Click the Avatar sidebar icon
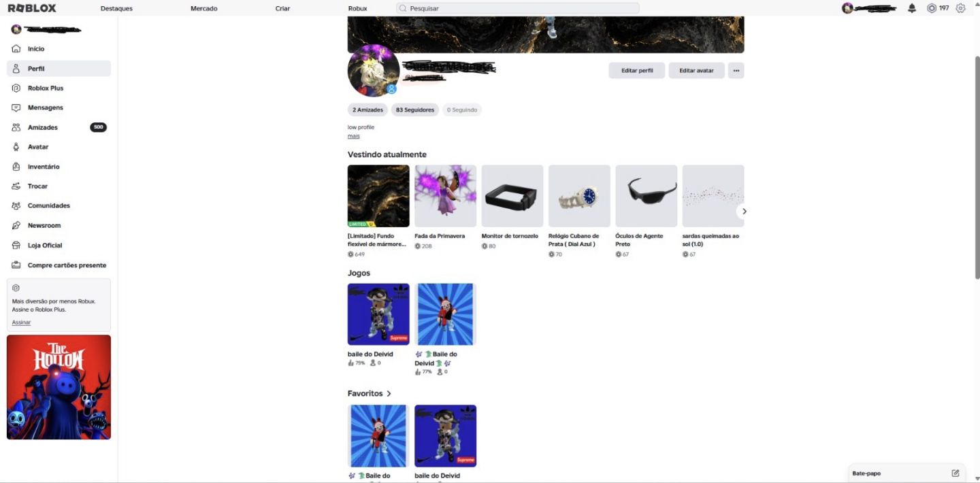This screenshot has width=980, height=483. (16, 147)
